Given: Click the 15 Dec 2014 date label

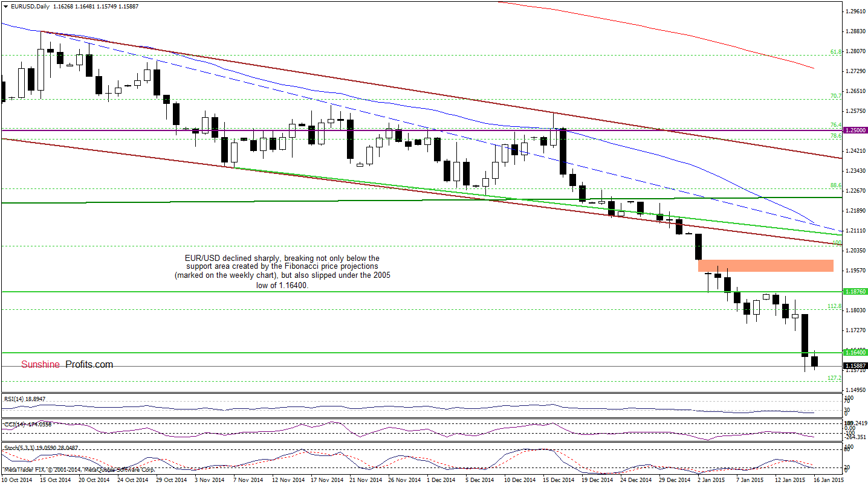Looking at the screenshot, I should [x=559, y=480].
